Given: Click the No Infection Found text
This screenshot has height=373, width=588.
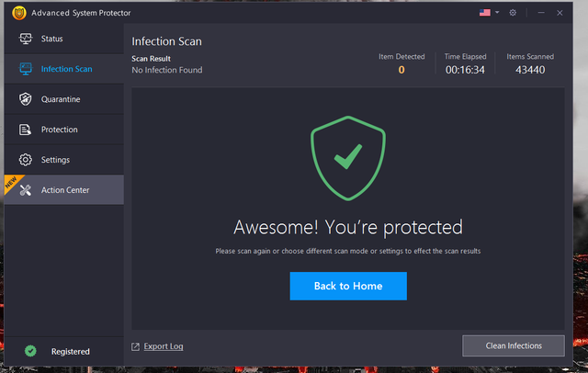Looking at the screenshot, I should (167, 70).
